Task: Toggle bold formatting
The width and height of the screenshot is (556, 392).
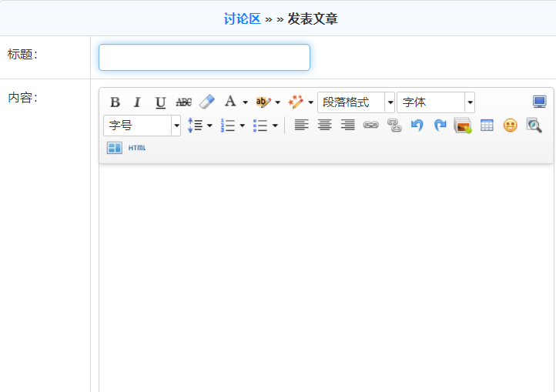Action: [x=115, y=102]
